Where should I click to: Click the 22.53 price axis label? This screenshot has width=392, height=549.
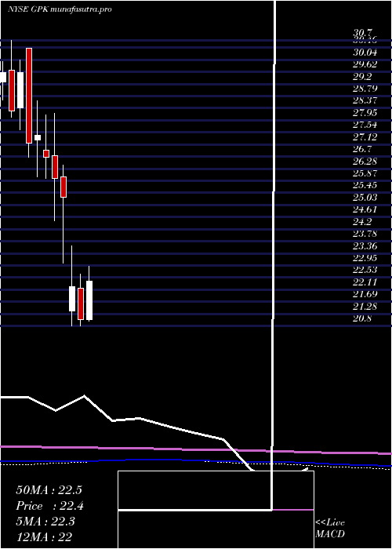[365, 270]
